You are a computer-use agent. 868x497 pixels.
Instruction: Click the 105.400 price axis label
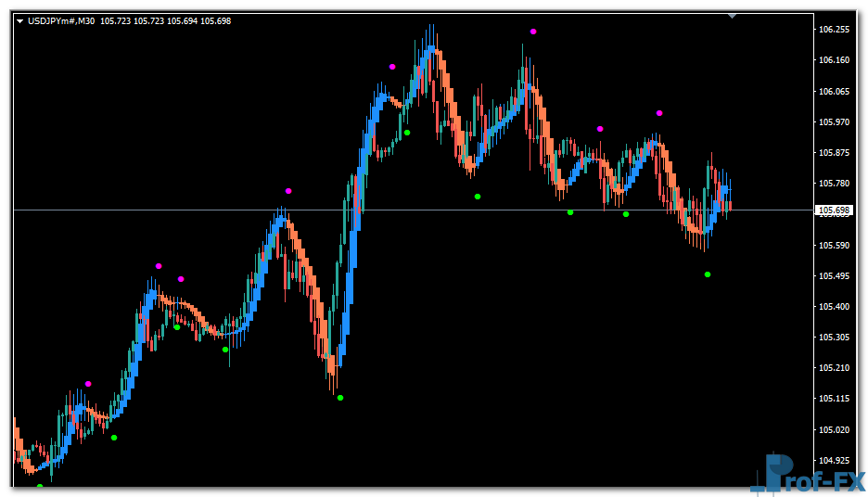pos(835,307)
